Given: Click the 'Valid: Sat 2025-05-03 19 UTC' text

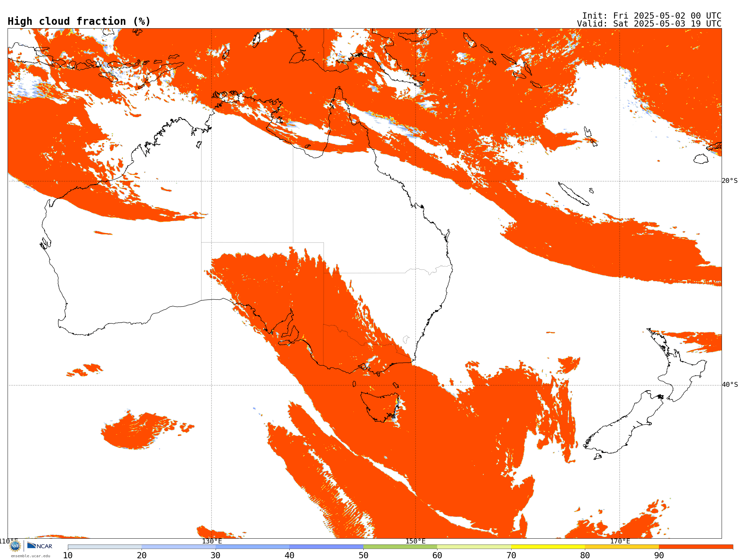Looking at the screenshot, I should point(649,24).
